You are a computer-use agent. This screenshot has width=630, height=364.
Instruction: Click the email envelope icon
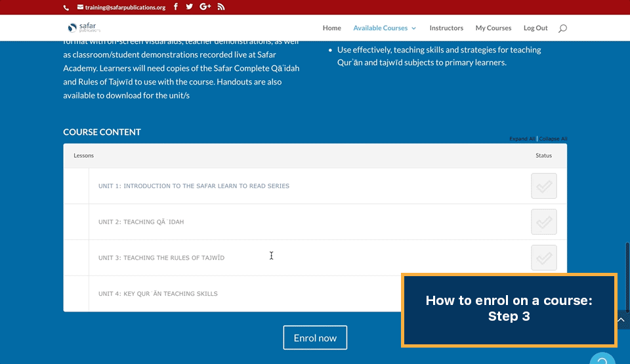tap(80, 7)
